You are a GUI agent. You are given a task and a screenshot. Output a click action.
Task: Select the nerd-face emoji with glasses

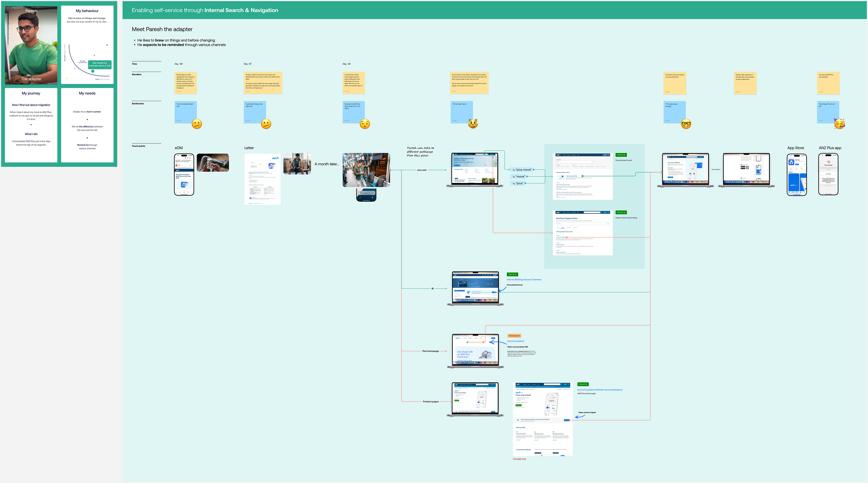[686, 124]
